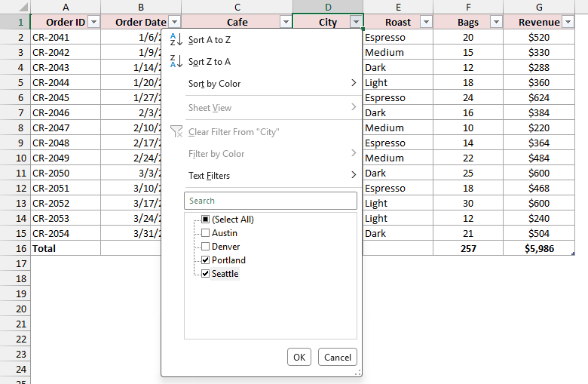Click the Espresso cell in row 2

398,37
